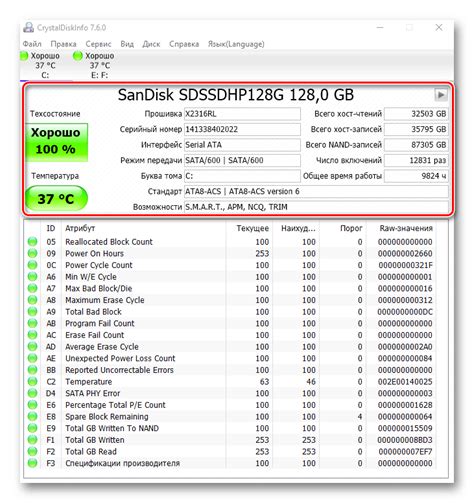The width and height of the screenshot is (474, 503).
Task: Click the next disk arrow button
Action: click(440, 95)
